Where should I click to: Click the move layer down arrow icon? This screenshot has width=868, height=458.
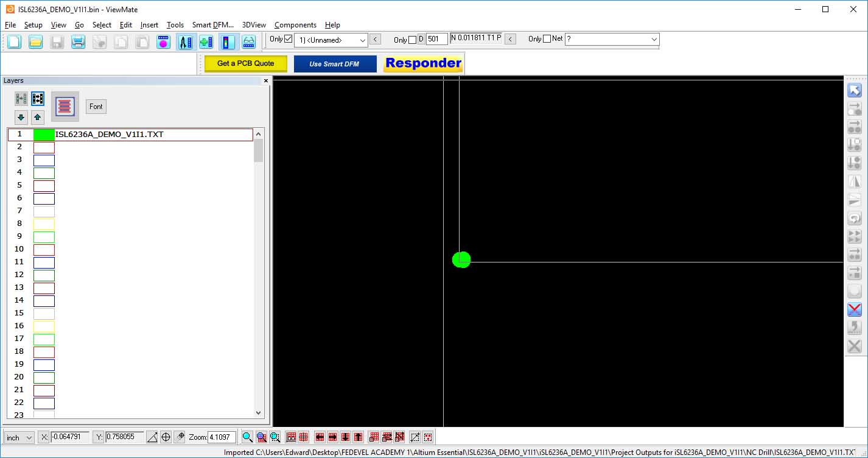pos(21,117)
